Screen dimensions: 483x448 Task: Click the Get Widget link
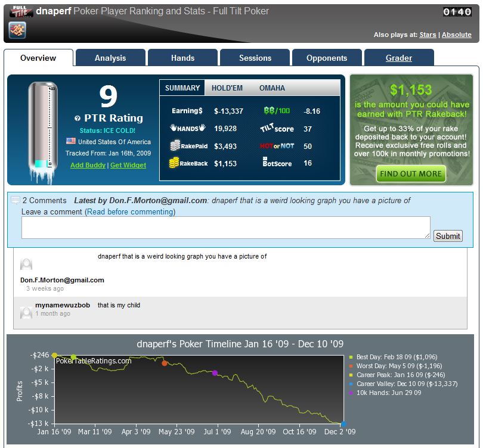click(x=128, y=165)
